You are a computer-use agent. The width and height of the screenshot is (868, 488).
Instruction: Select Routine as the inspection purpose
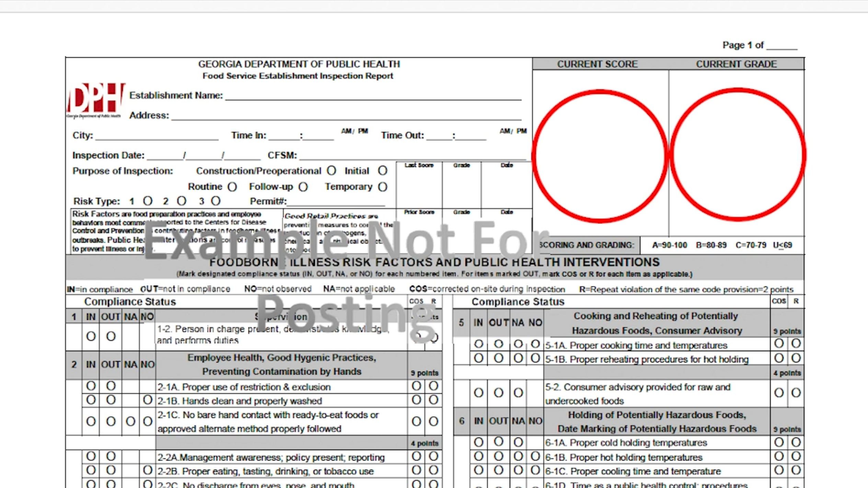[x=232, y=187]
